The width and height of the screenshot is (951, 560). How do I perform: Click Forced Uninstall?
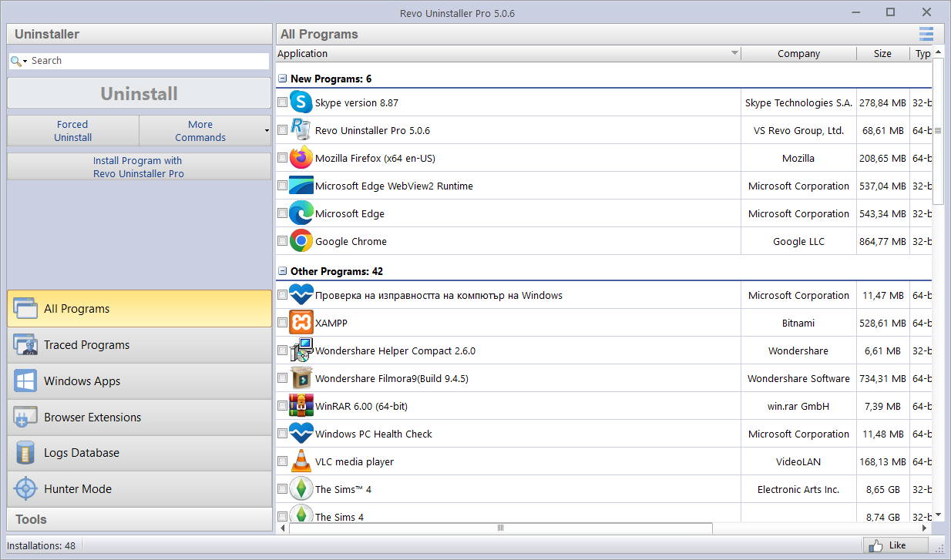tap(73, 131)
